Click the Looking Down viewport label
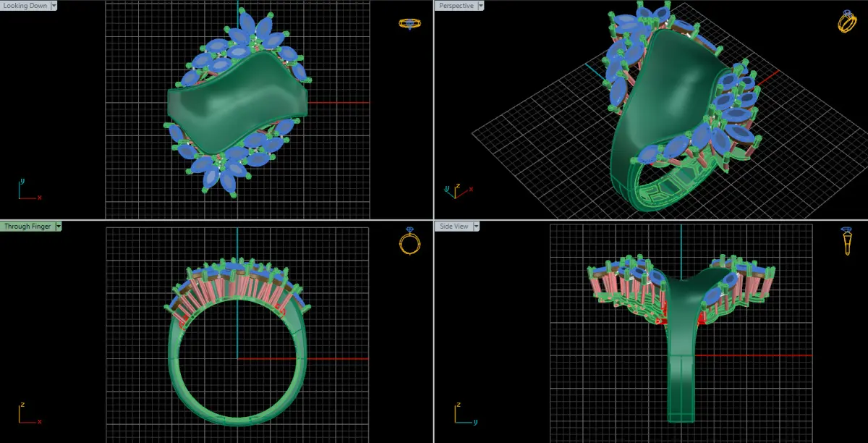868x443 pixels. [x=25, y=5]
